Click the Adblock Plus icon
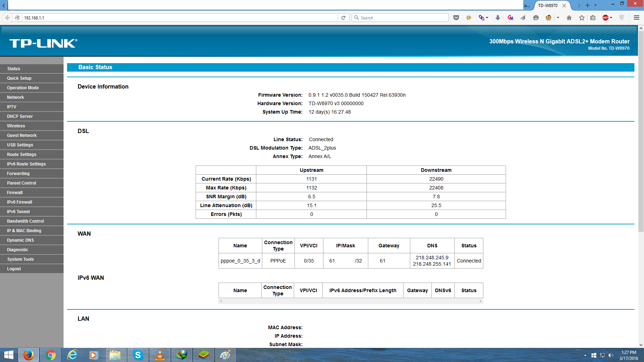 pos(605,18)
